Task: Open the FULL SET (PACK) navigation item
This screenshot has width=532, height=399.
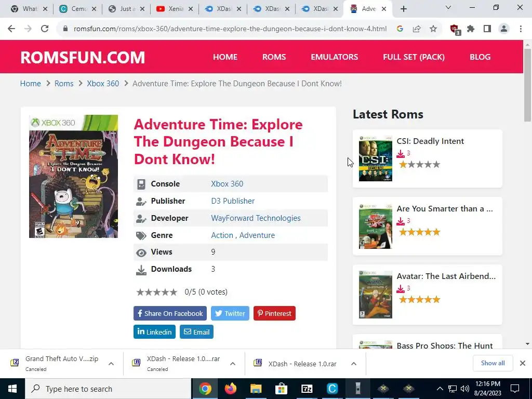Action: point(414,57)
